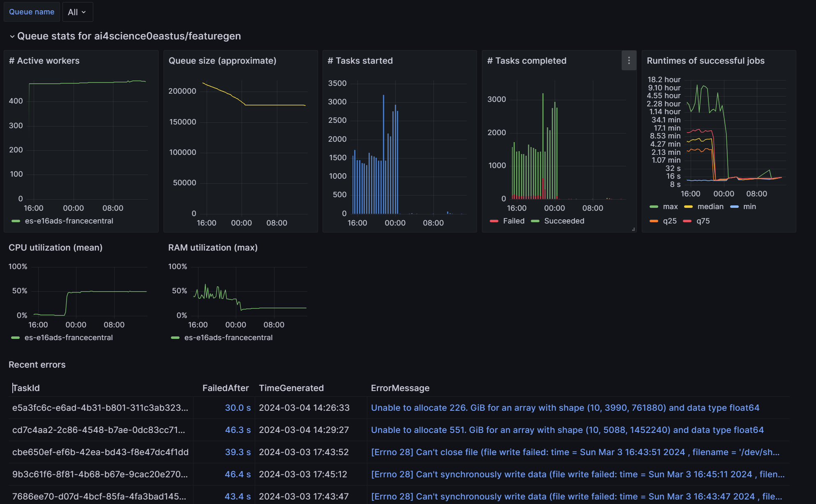The height and width of the screenshot is (504, 816).
Task: Toggle es-e16ads-francecentral in CPU utilization legend
Action: pyautogui.click(x=69, y=337)
